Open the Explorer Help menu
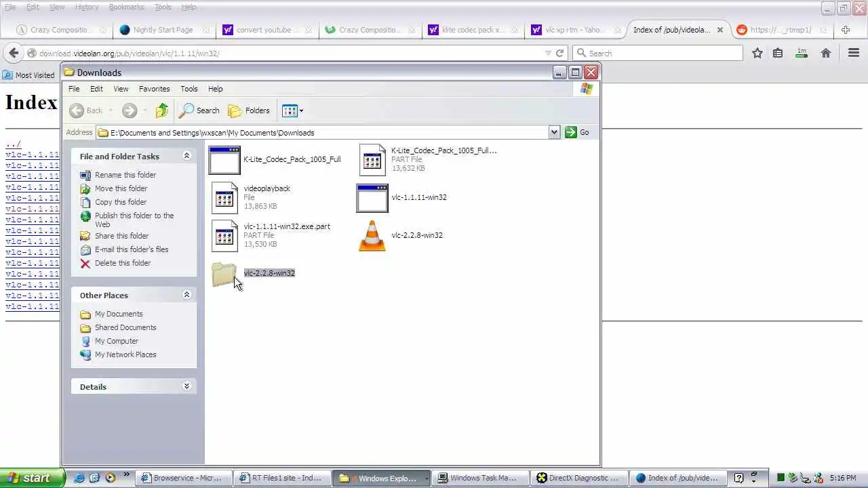The width and height of the screenshot is (868, 488). click(x=215, y=89)
